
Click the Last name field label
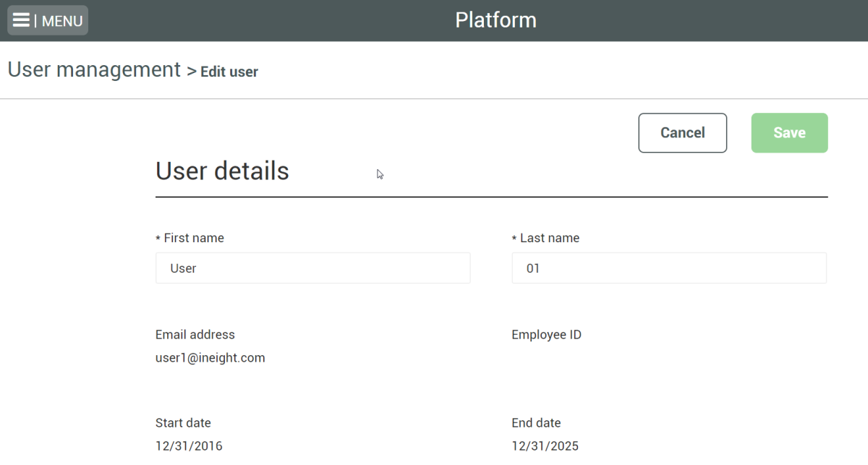tap(549, 238)
